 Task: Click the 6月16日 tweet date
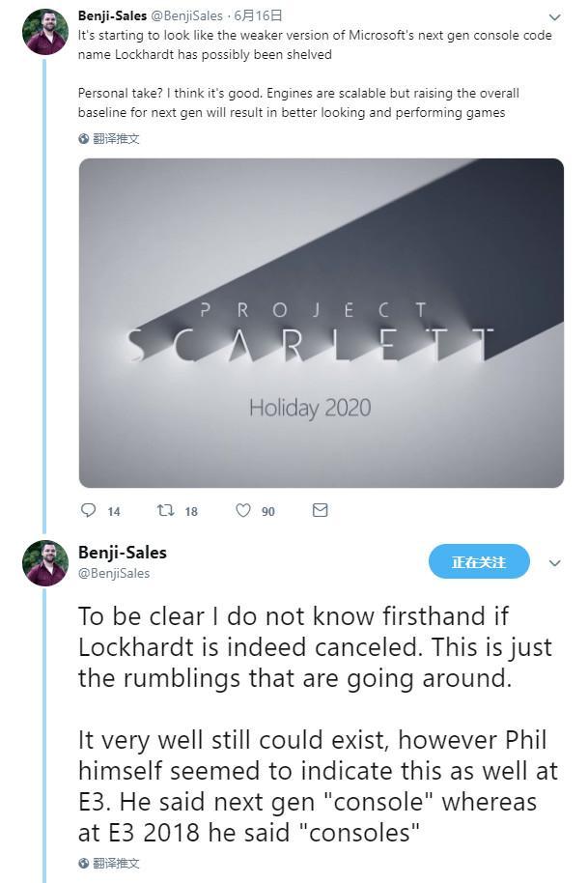[x=258, y=15]
